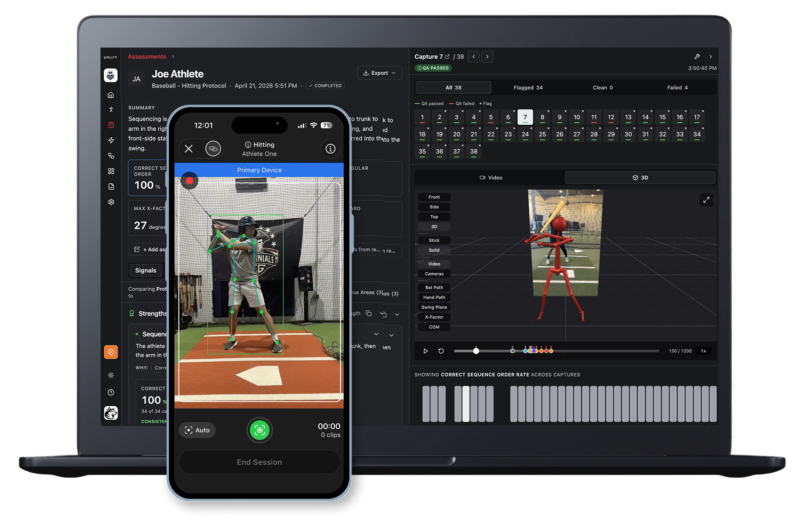Toggle the Video overlay button
Screen dimensions: 812x527
434,264
